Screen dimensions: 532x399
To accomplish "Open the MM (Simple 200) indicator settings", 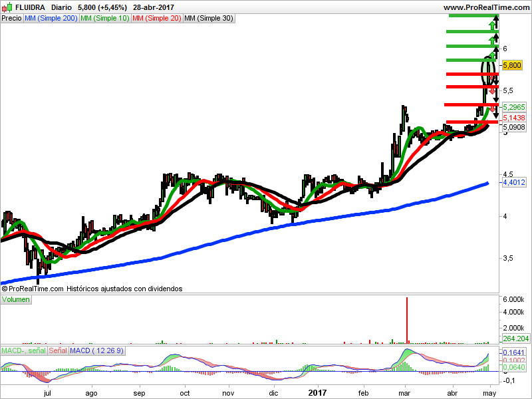I will 51,19.
